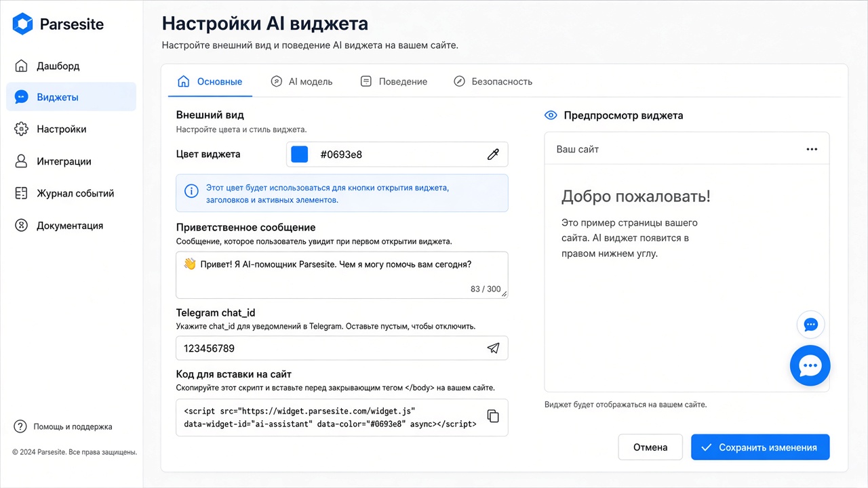Switch to the Основные tab
The image size is (868, 488).
point(210,81)
